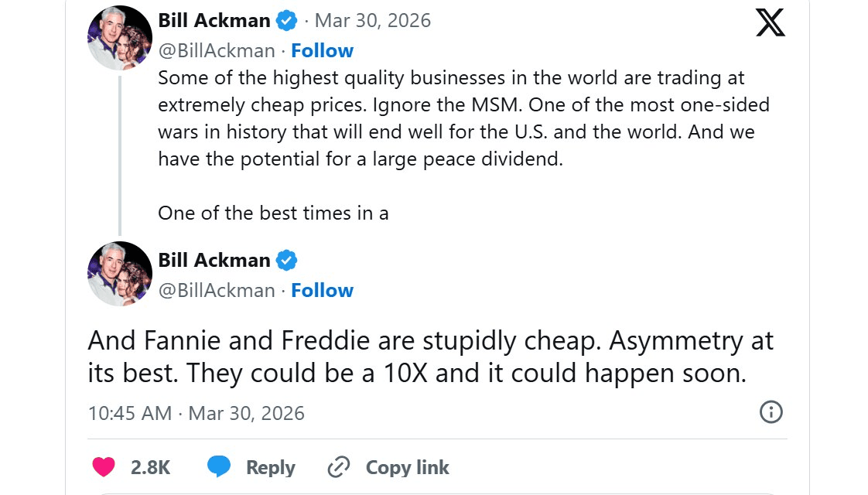868x495 pixels.
Task: Select the lower tweet's profile avatar
Action: click(x=119, y=274)
